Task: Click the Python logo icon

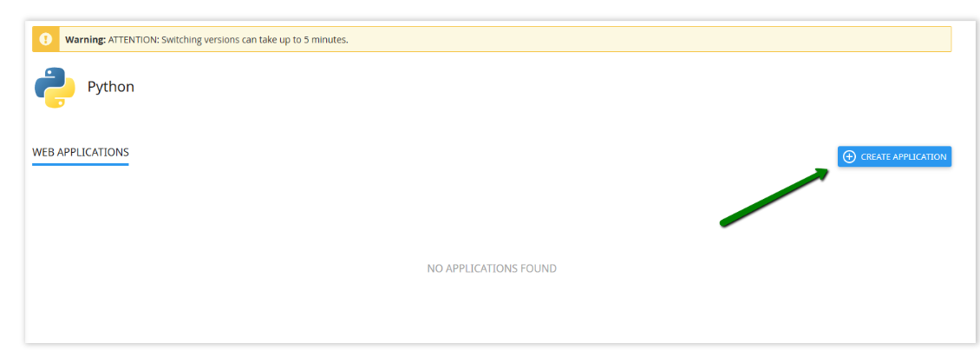Action: (55, 88)
